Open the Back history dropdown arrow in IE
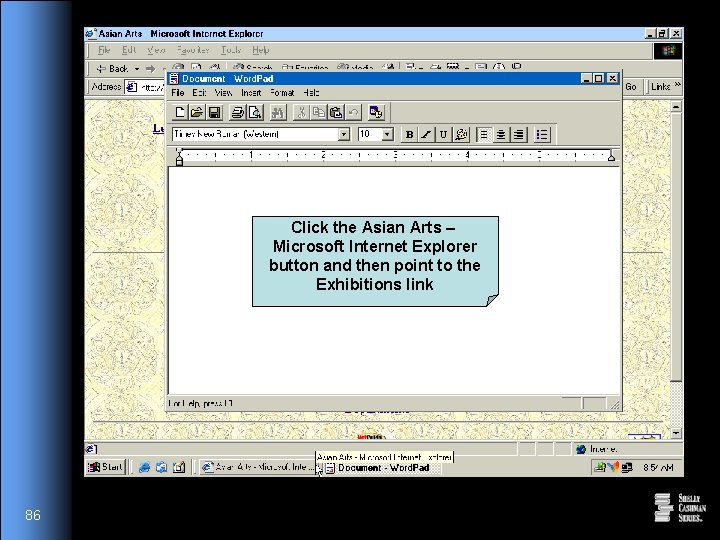This screenshot has width=720, height=540. coord(136,69)
